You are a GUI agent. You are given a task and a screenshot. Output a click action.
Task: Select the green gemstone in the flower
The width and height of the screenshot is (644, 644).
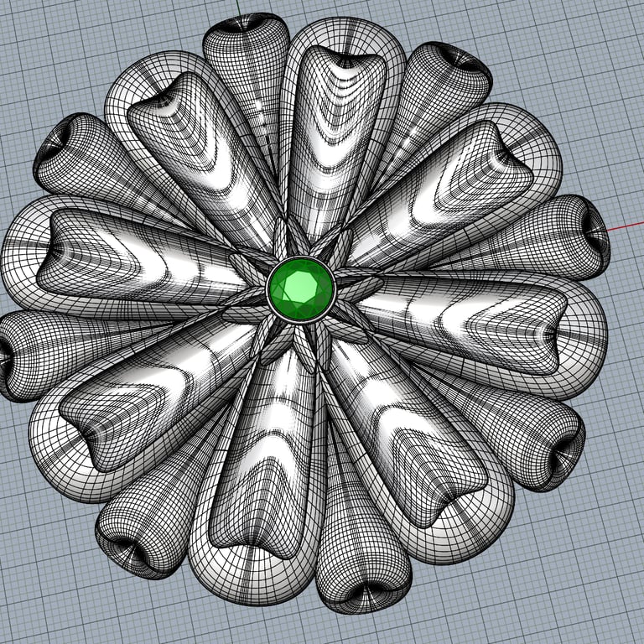click(301, 290)
